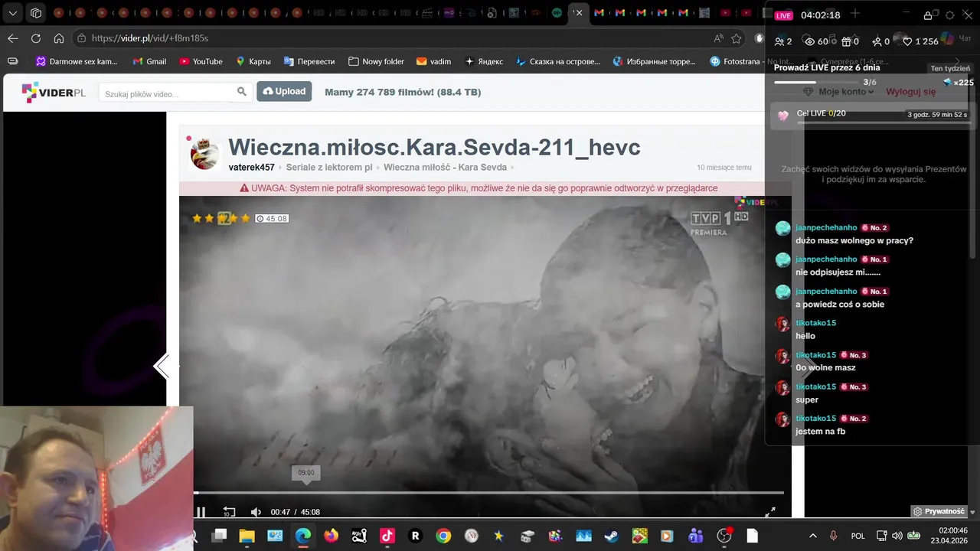Toggle the microphone tray icon
This screenshot has height=551, width=980.
834,536
